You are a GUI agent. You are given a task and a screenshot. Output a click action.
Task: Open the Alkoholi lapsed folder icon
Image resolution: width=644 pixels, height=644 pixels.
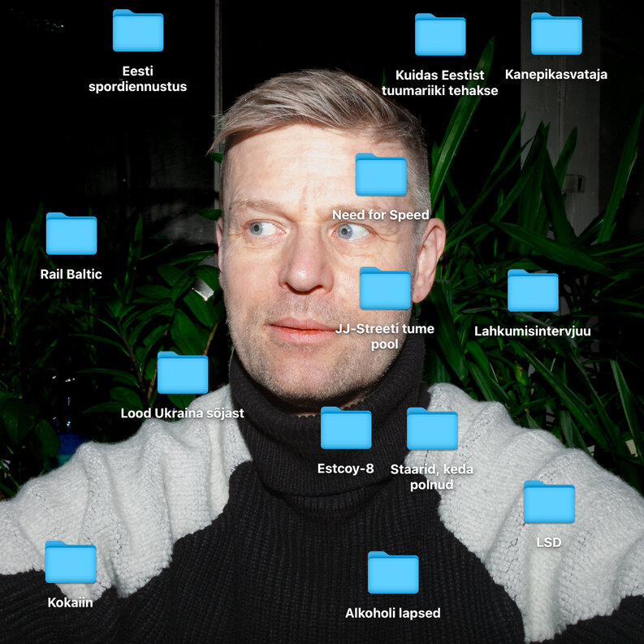[392, 573]
